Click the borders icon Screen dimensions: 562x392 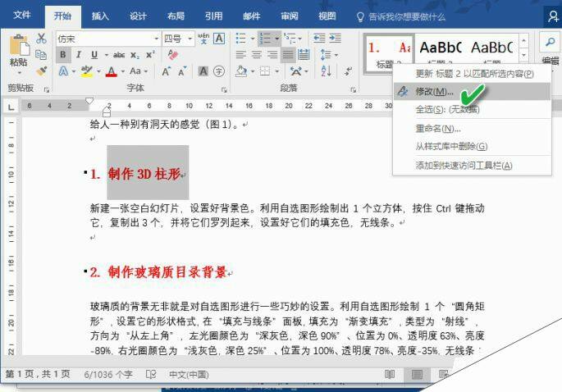point(265,71)
